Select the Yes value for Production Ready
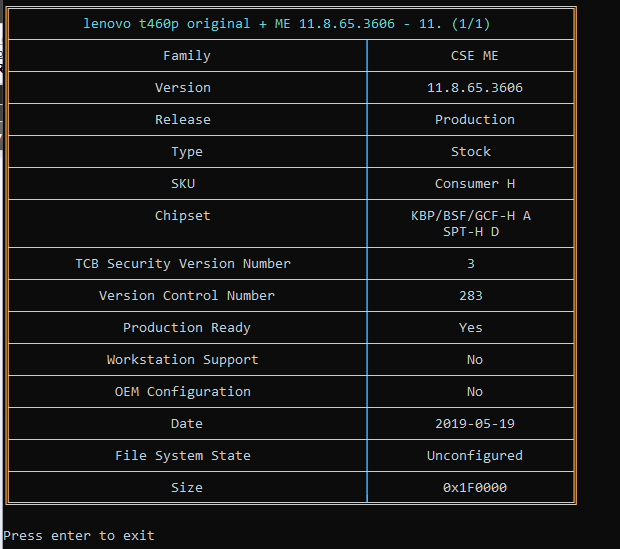Viewport: 620px width, 549px height. [470, 328]
